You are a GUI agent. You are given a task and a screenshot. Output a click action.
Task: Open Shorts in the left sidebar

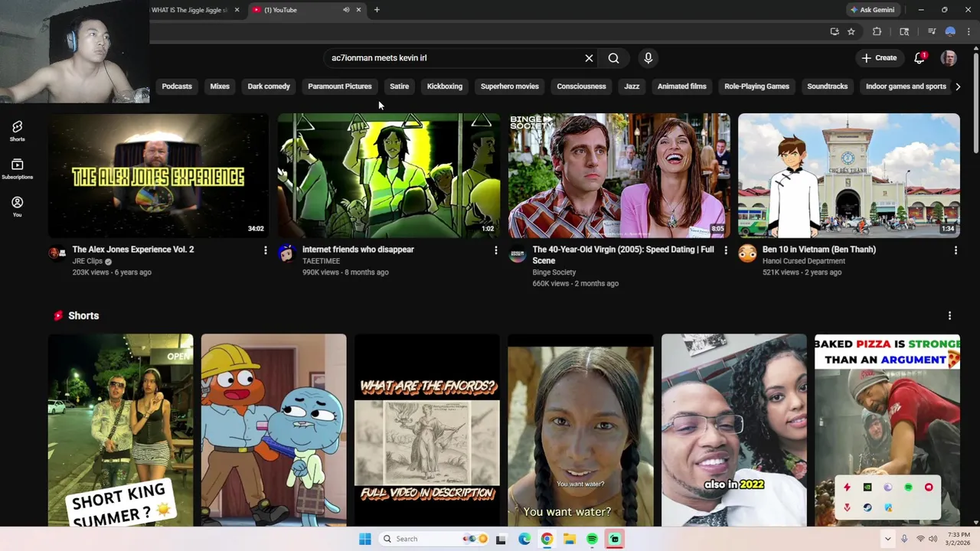click(17, 131)
